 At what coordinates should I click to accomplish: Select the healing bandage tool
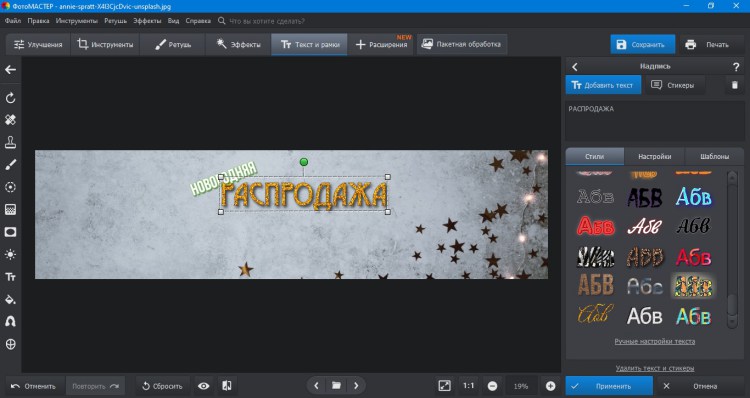(10, 120)
